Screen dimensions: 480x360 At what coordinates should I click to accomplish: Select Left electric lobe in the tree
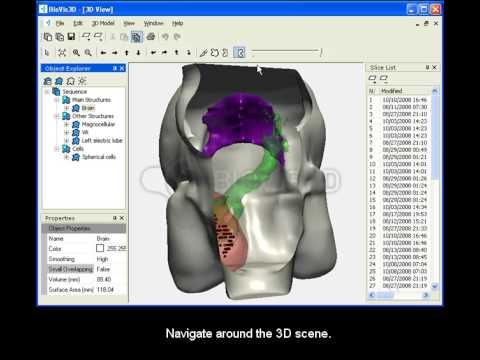[x=102, y=141]
